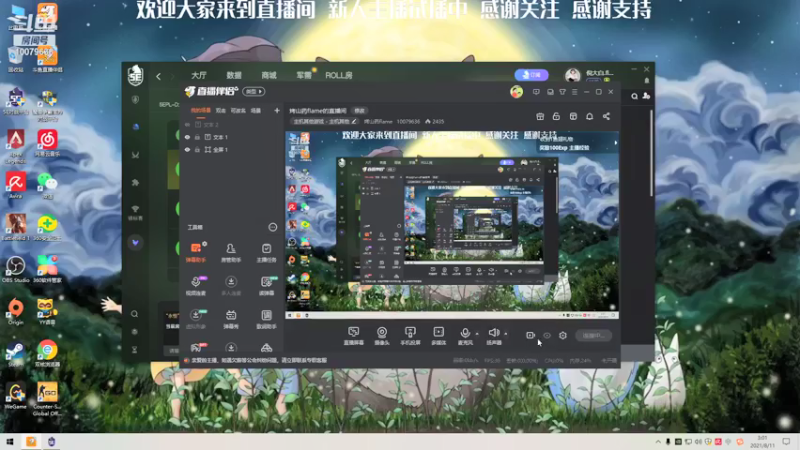Open the 房管助手 tool
Screen dimensions: 800x450
(x=231, y=253)
